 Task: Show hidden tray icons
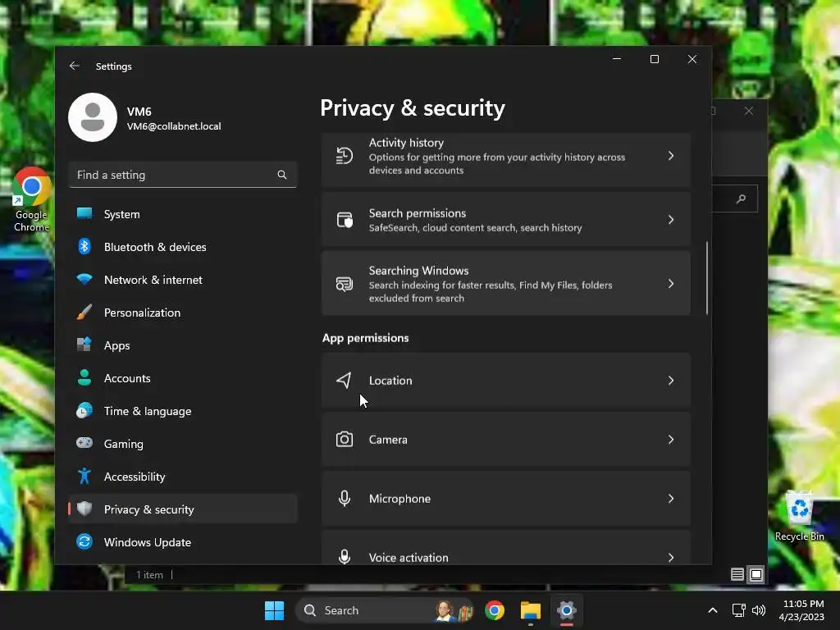coord(713,610)
